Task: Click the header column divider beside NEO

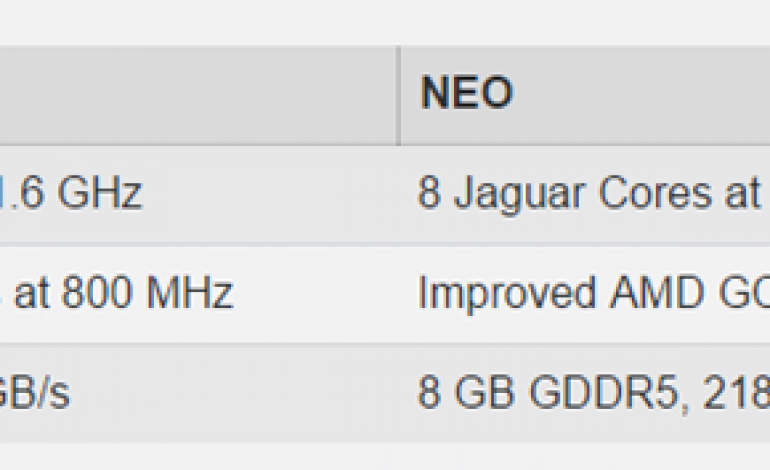Action: (399, 96)
